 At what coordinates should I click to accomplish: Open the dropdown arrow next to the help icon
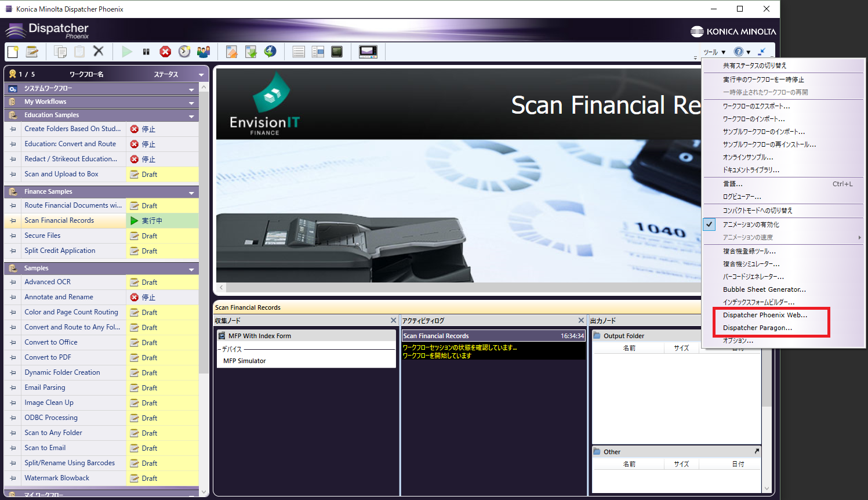[749, 52]
